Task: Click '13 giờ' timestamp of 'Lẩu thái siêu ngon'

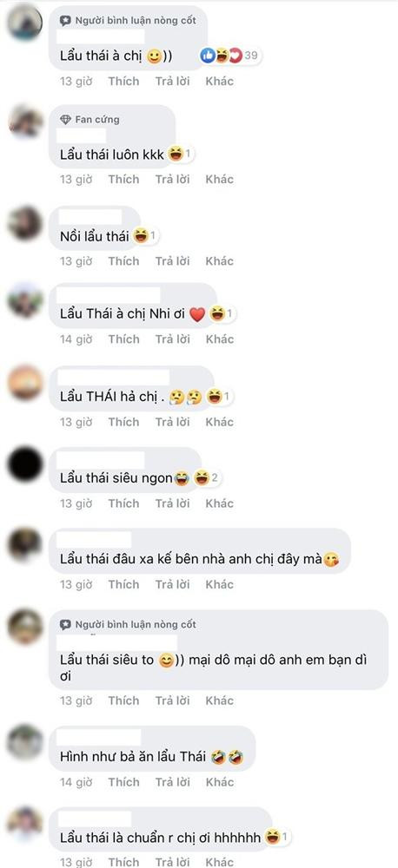Action: click(x=76, y=503)
